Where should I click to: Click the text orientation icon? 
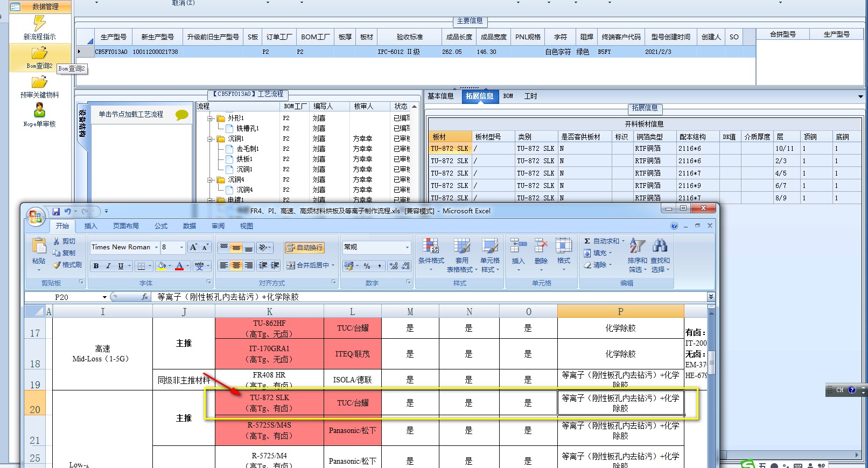pos(263,247)
